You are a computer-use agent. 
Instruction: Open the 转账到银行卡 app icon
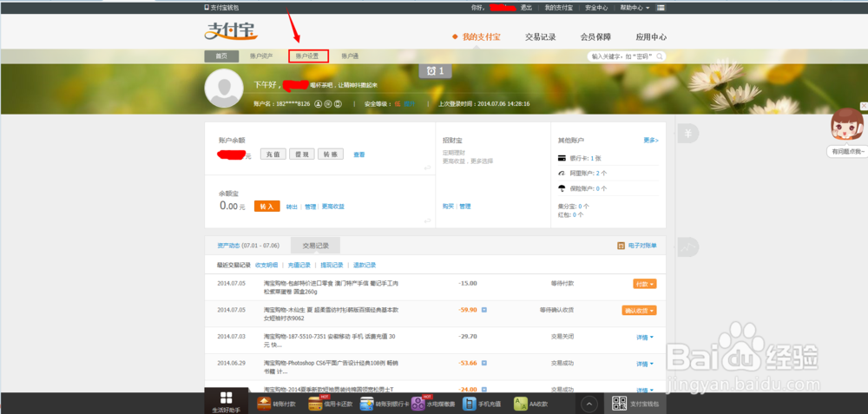point(366,404)
